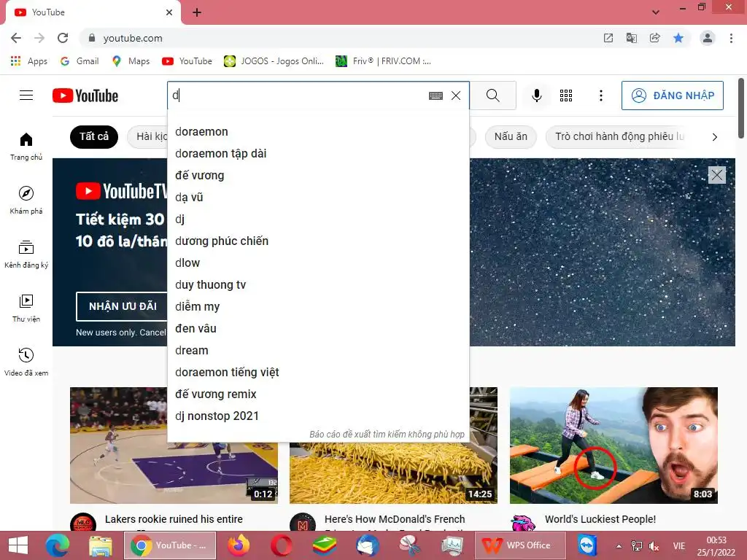This screenshot has height=560, width=747.
Task: Click Báo cáo đề xuất tìm kiếm link
Action: coord(387,435)
